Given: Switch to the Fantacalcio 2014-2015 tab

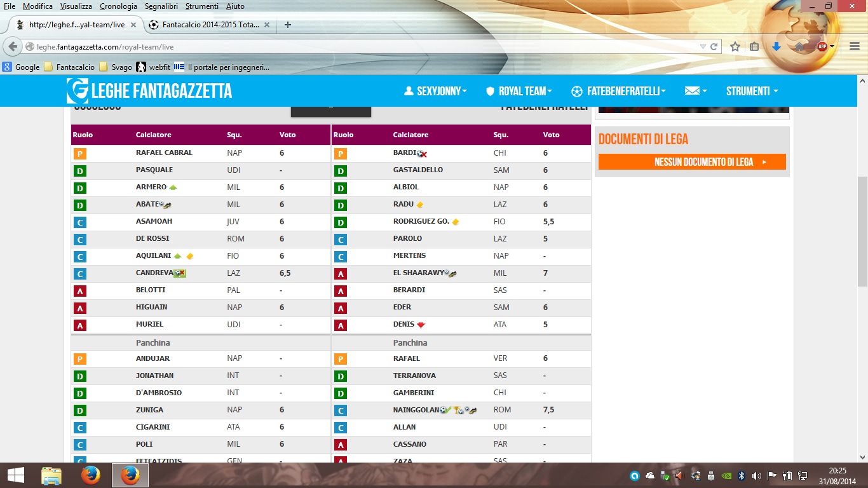Looking at the screenshot, I should (x=210, y=25).
